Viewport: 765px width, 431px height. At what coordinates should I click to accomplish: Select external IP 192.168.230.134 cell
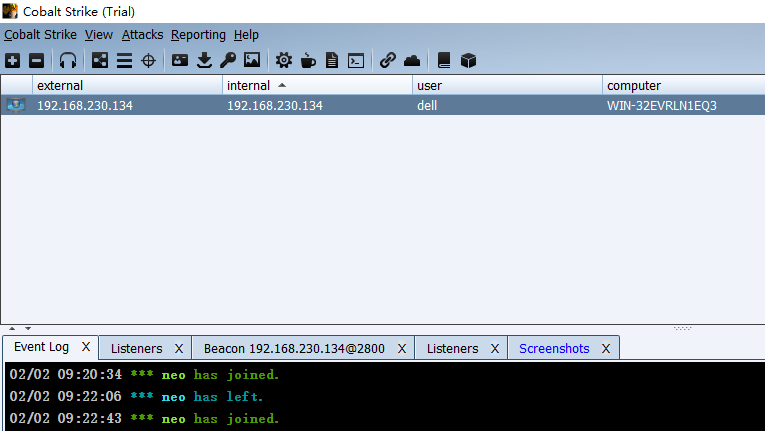pyautogui.click(x=127, y=105)
